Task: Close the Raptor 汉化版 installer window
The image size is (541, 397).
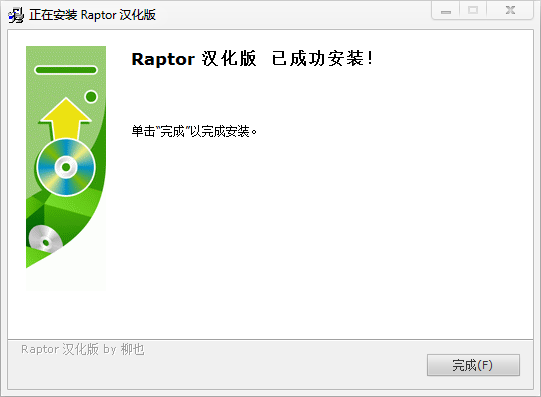Action: coord(510,10)
